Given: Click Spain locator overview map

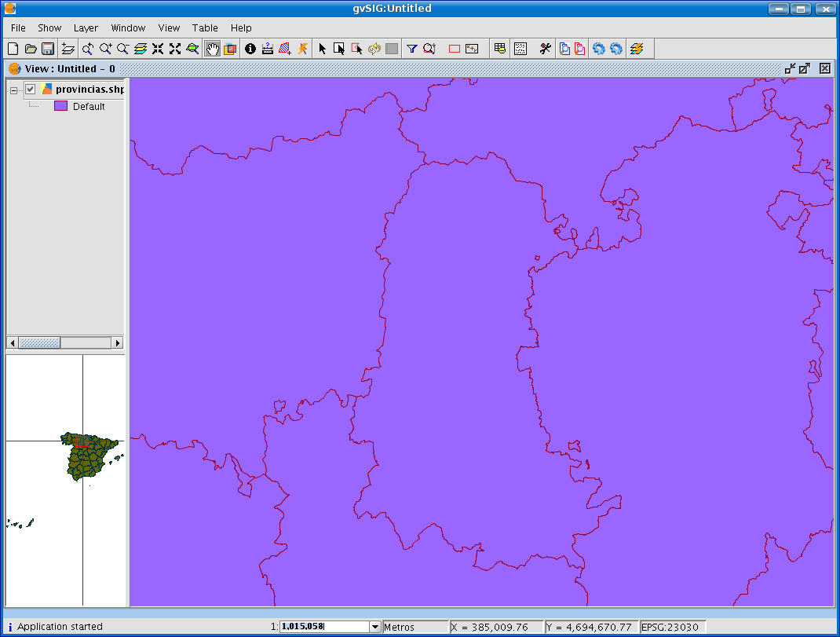Looking at the screenshot, I should pos(65,481).
